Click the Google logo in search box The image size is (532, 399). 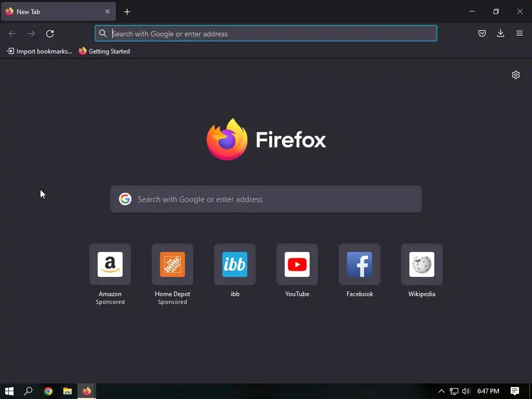125,199
